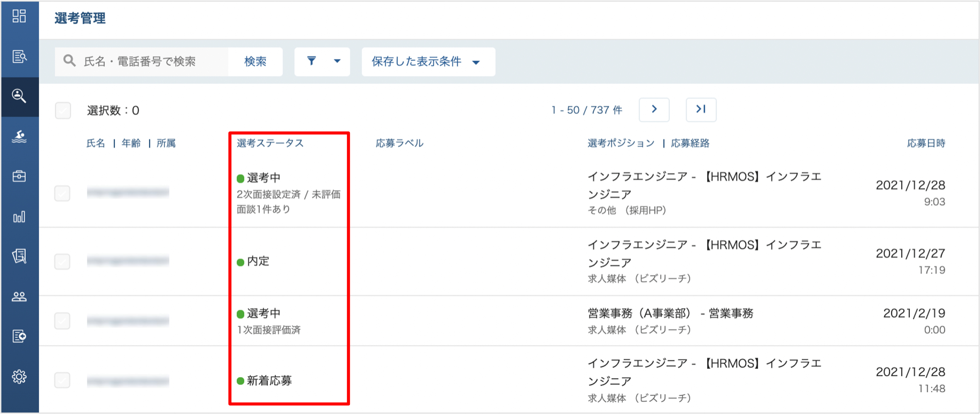
Task: Toggle the select-all checkbox beside 選択数
Action: point(63,111)
